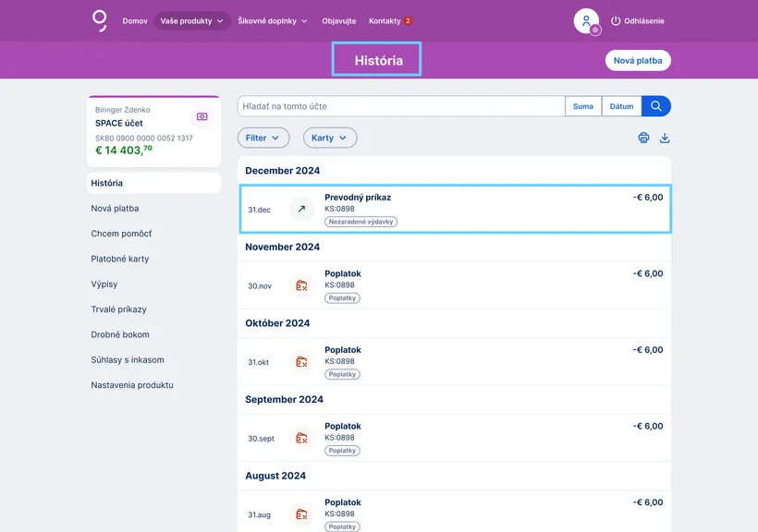Click the fee icon for 31.okt Poplatok
The height and width of the screenshot is (532, 758).
(301, 362)
